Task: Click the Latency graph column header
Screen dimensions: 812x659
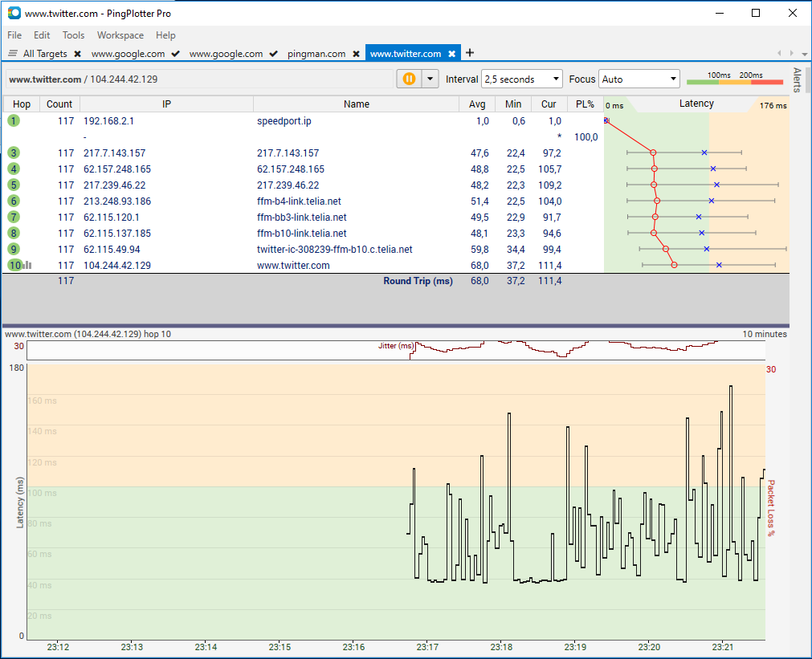Action: [696, 104]
